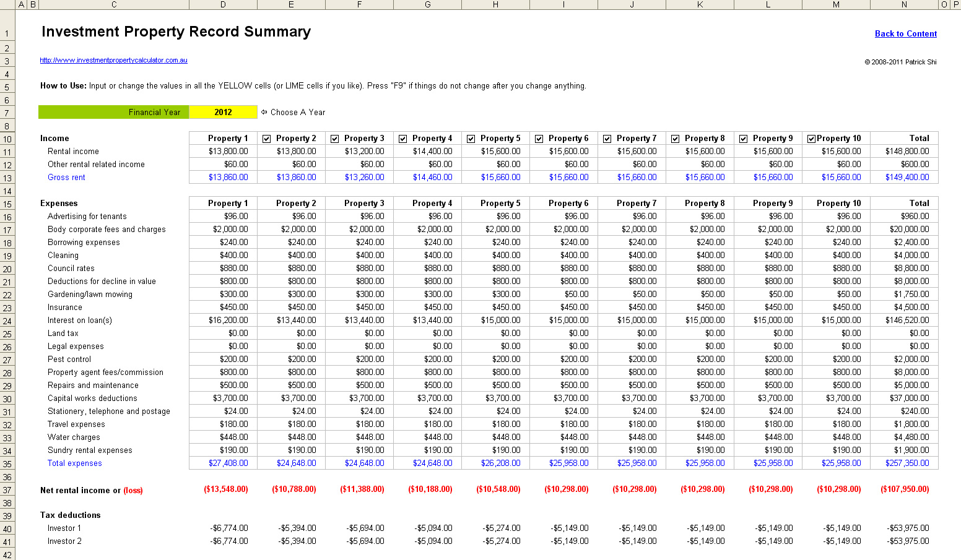The width and height of the screenshot is (961, 560).
Task: Select the yellow 2012 Financial Year cell
Action: pyautogui.click(x=223, y=112)
